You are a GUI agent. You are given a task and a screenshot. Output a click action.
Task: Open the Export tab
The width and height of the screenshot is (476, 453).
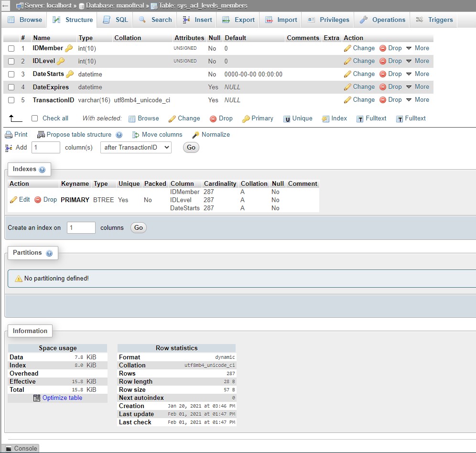coord(238,20)
